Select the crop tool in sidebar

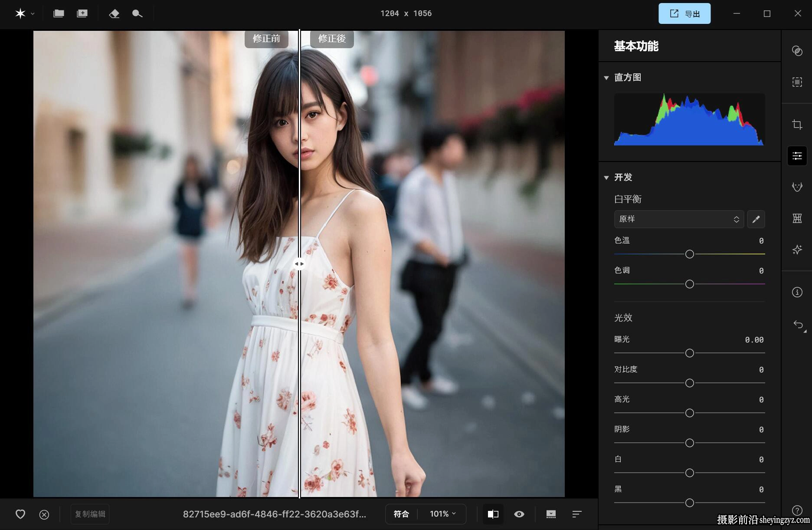tap(797, 125)
